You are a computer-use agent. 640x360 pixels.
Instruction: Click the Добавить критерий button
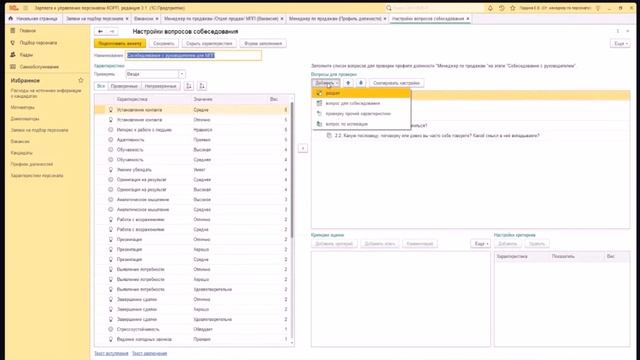334,244
